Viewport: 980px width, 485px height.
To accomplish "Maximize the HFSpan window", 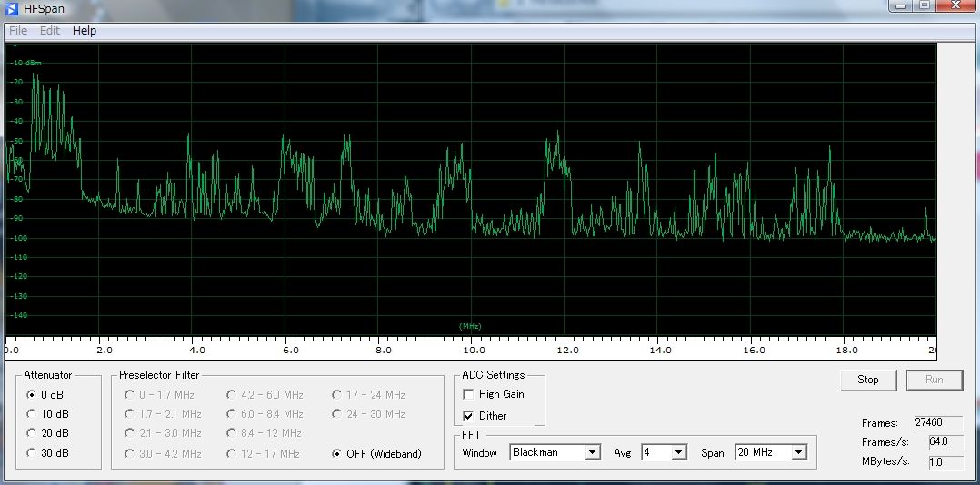I will (x=925, y=5).
